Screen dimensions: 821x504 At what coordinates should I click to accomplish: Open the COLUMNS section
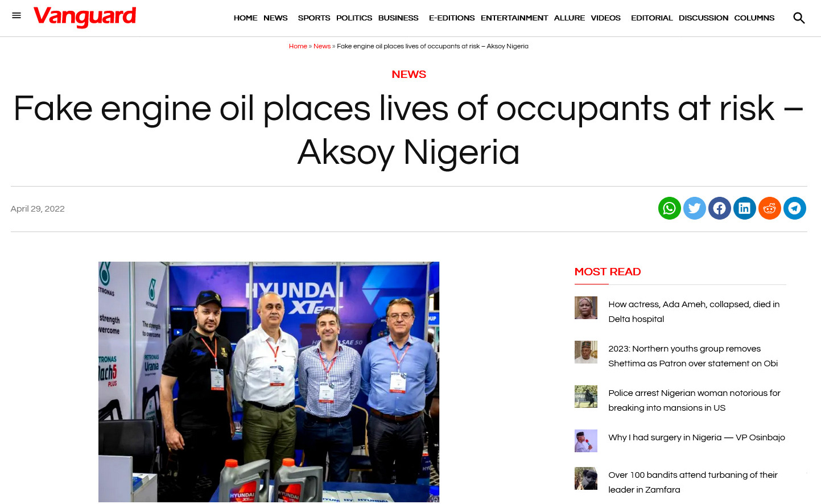(754, 18)
